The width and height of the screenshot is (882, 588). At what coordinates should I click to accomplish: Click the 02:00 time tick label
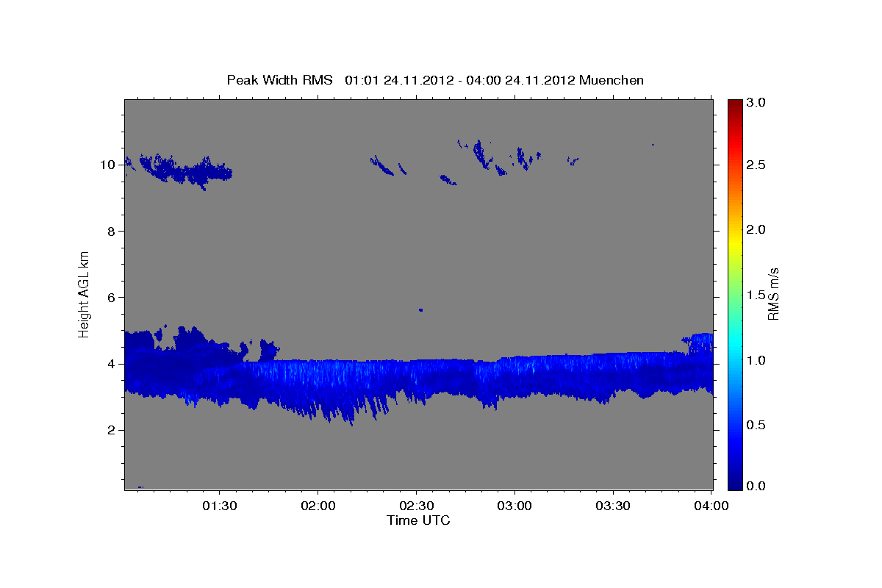click(x=318, y=506)
